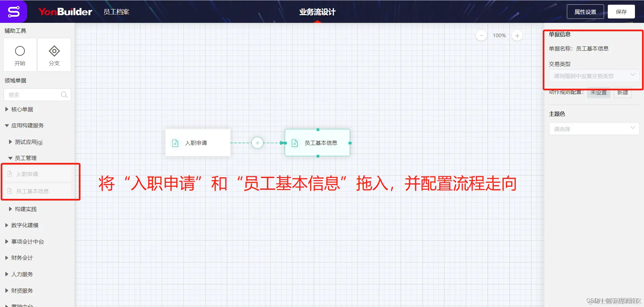
Task: Expand 财资服务 tree node
Action: tap(6, 291)
